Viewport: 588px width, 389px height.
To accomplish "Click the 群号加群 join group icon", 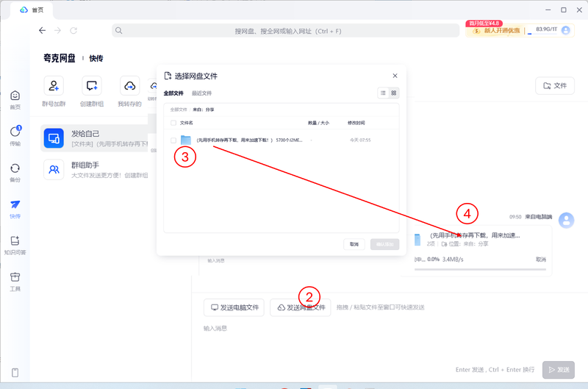I will 54,85.
